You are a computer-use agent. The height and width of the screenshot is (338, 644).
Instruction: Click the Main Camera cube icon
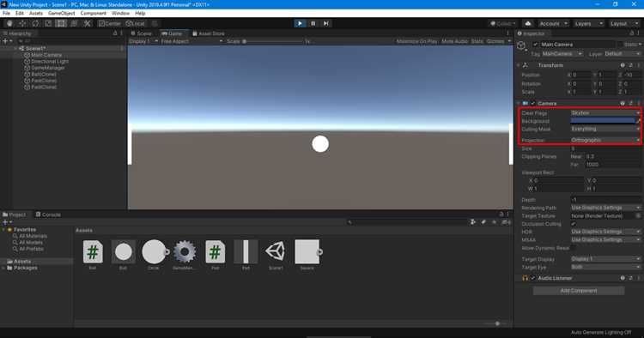[x=521, y=45]
